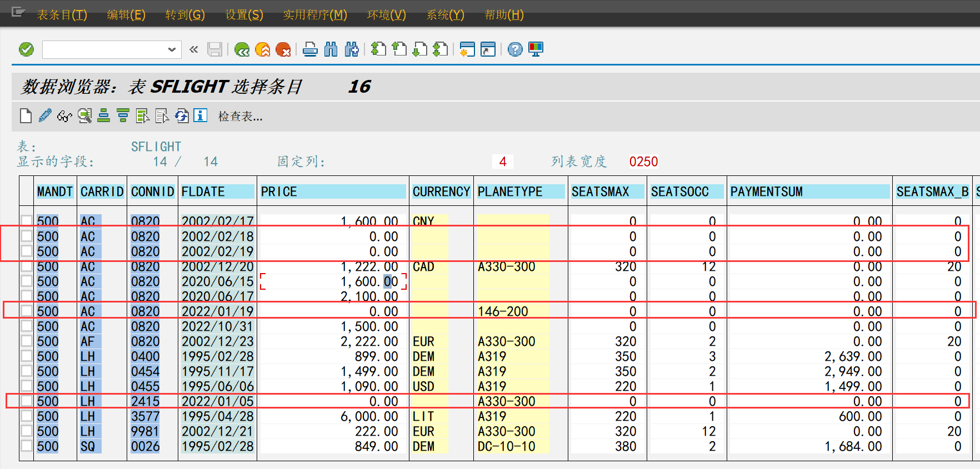This screenshot has width=980, height=469.
Task: Click the Next Page icon
Action: point(420,49)
